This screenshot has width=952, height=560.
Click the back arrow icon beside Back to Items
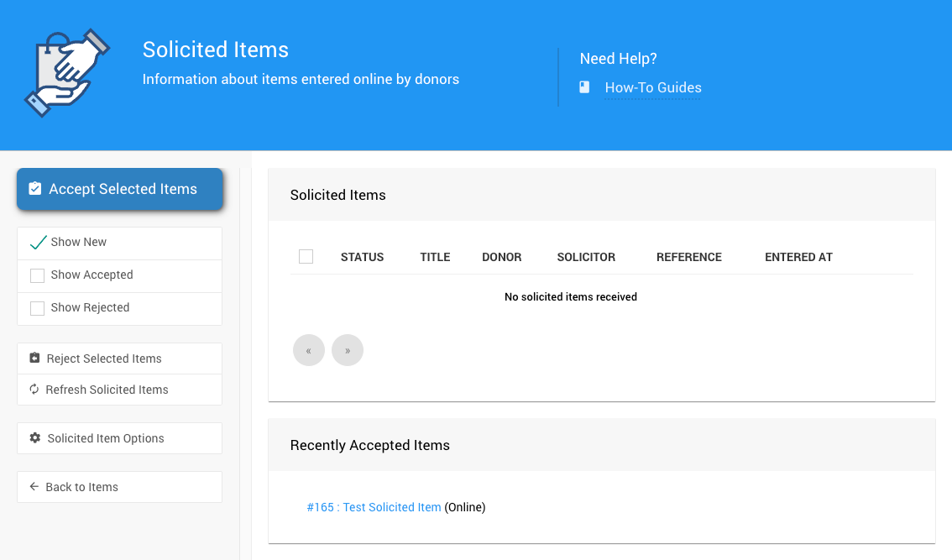34,487
